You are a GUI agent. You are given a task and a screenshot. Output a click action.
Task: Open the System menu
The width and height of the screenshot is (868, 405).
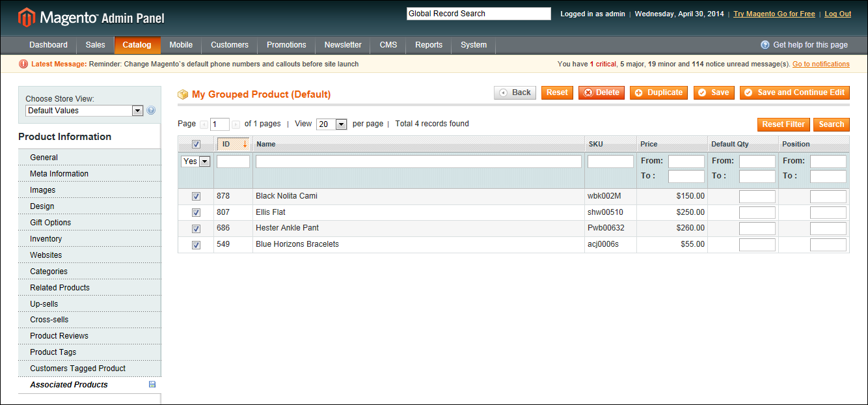(x=474, y=45)
